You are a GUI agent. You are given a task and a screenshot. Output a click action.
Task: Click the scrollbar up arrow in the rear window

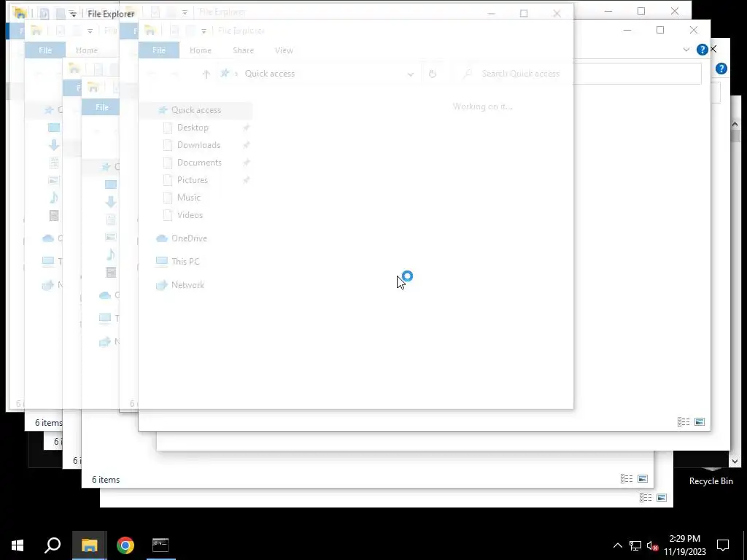(x=735, y=124)
